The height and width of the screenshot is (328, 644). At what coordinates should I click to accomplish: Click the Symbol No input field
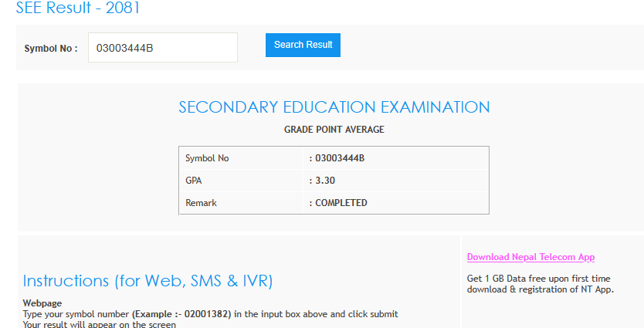tap(162, 47)
